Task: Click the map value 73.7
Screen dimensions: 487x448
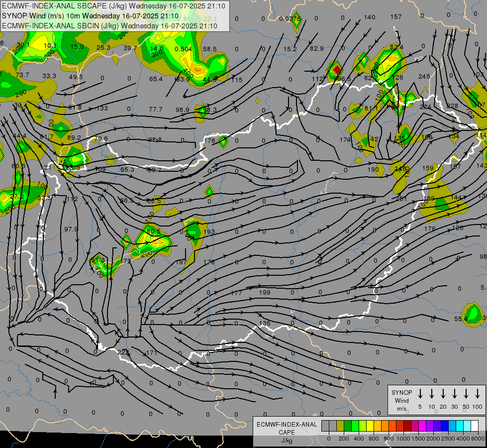Action: tap(22, 75)
